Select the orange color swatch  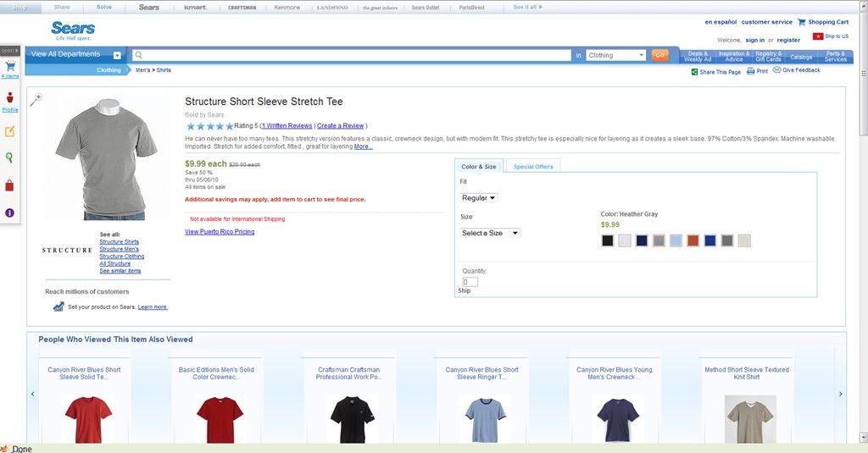(x=693, y=240)
